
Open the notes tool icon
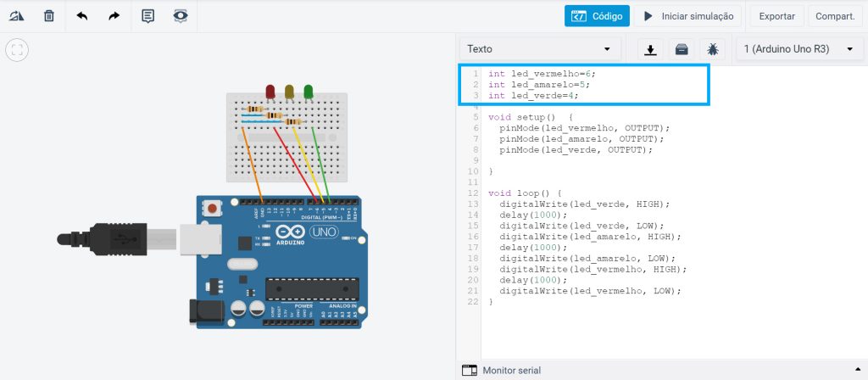(x=147, y=16)
